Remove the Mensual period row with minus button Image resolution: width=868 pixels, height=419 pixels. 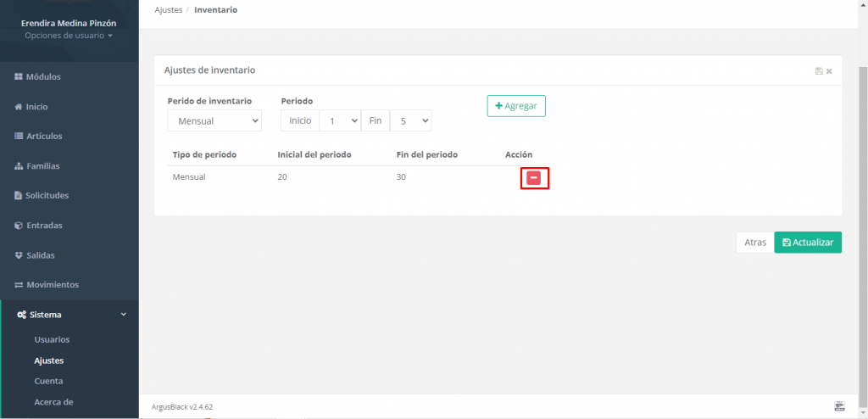pos(534,178)
